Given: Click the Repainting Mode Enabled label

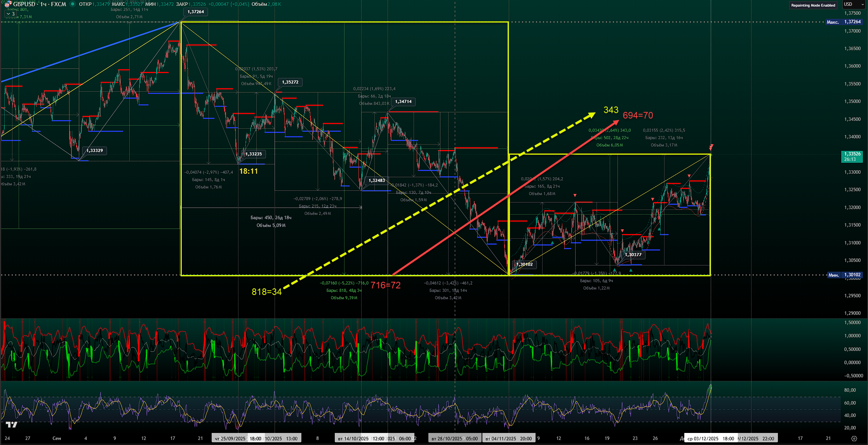Looking at the screenshot, I should click(x=813, y=5).
